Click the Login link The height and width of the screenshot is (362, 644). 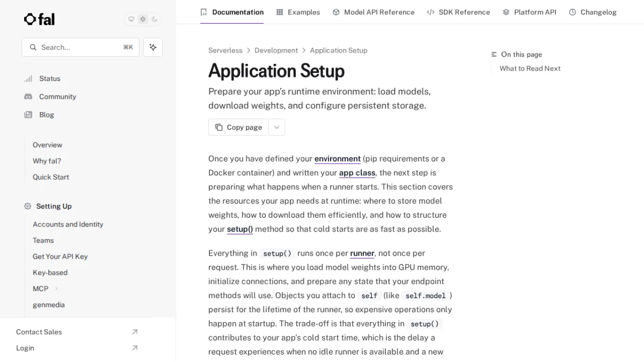(x=25, y=348)
